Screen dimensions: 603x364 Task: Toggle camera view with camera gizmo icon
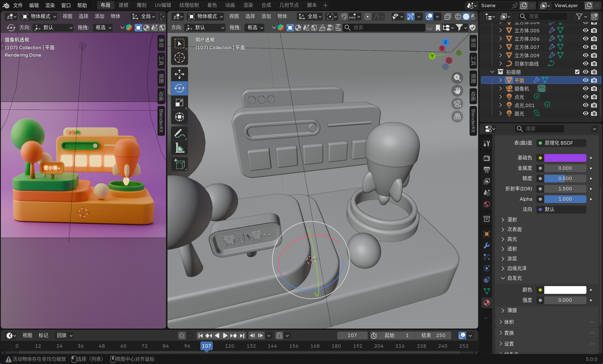point(457,103)
